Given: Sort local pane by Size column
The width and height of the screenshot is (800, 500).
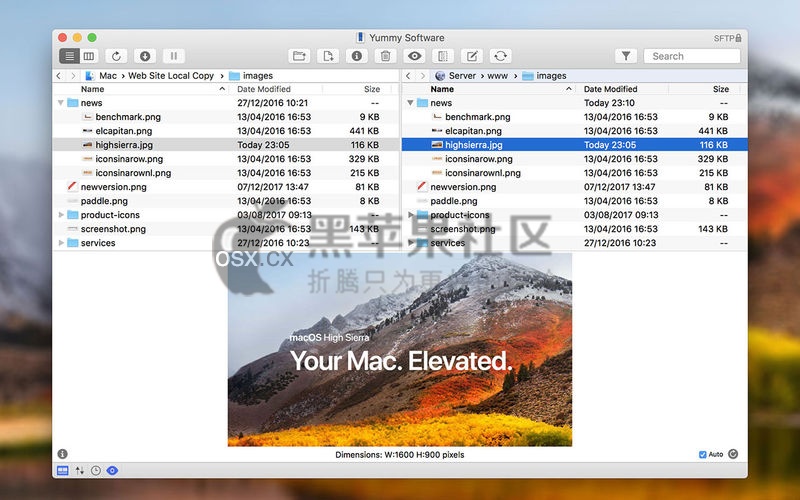Looking at the screenshot, I should pos(372,89).
